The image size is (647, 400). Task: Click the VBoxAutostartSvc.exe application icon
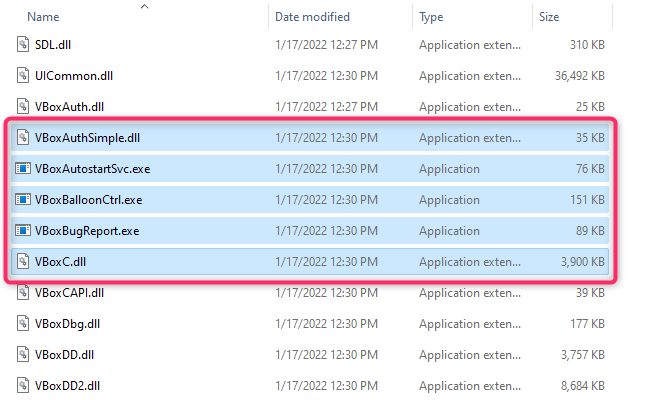click(x=24, y=169)
